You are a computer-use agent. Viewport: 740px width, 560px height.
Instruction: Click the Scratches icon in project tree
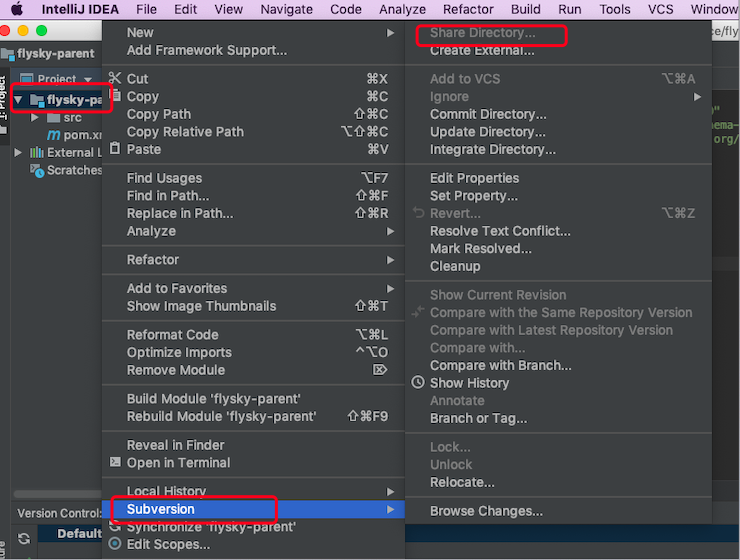pyautogui.click(x=37, y=170)
